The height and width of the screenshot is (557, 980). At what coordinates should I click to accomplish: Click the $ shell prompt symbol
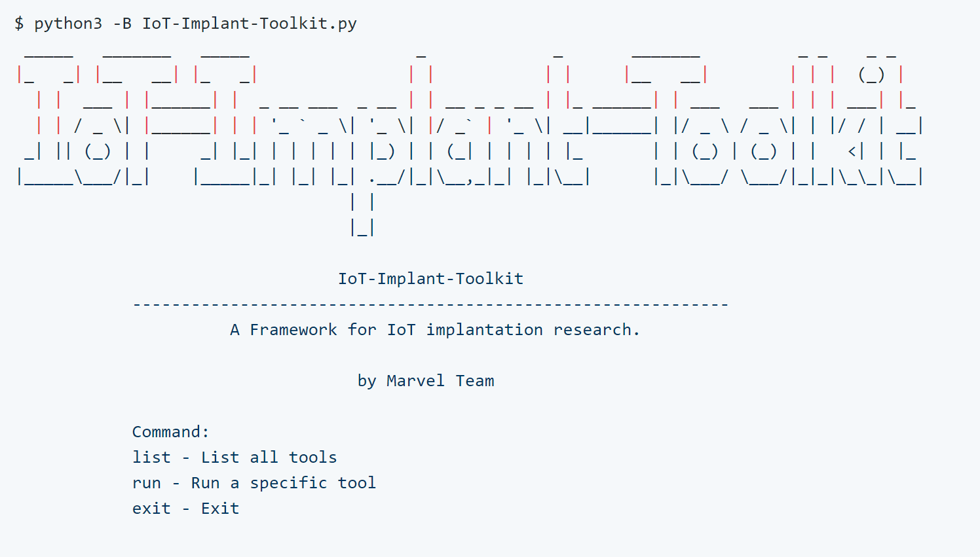pyautogui.click(x=19, y=24)
